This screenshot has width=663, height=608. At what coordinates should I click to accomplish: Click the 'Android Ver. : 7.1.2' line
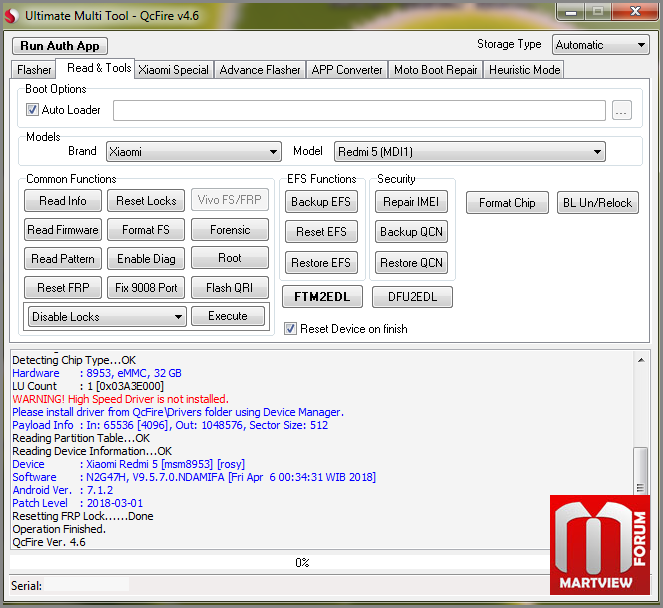click(x=63, y=490)
